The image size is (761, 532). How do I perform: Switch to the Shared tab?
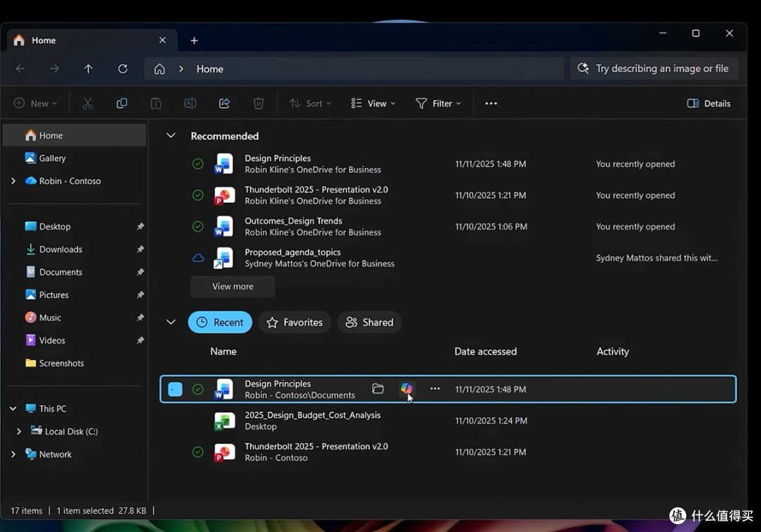point(369,322)
